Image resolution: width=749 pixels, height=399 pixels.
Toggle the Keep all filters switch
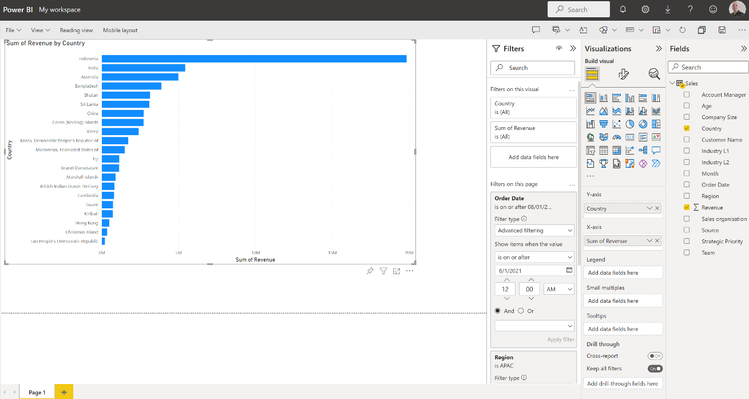pos(655,368)
